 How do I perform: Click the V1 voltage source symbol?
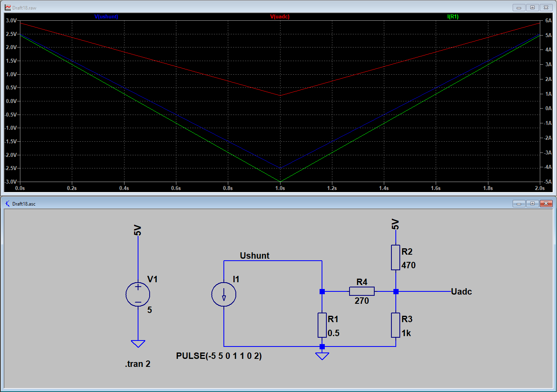[138, 295]
